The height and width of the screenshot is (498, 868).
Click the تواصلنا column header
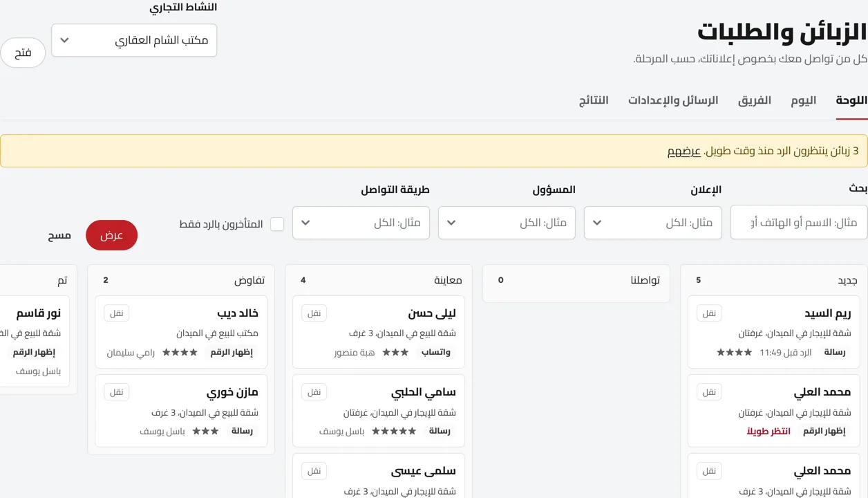[x=645, y=280]
